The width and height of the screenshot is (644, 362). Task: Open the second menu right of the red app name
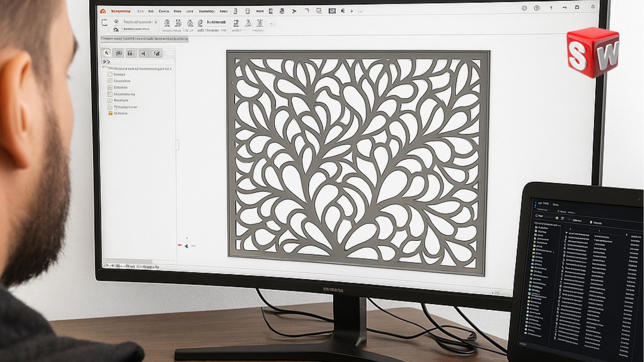click(x=151, y=11)
